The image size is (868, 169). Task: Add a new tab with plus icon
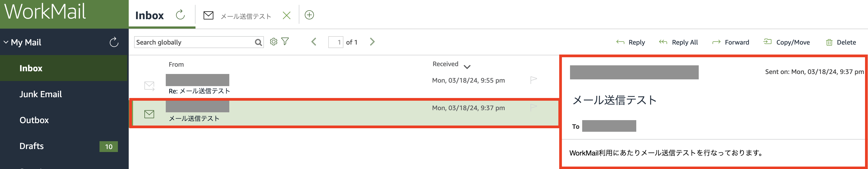309,15
